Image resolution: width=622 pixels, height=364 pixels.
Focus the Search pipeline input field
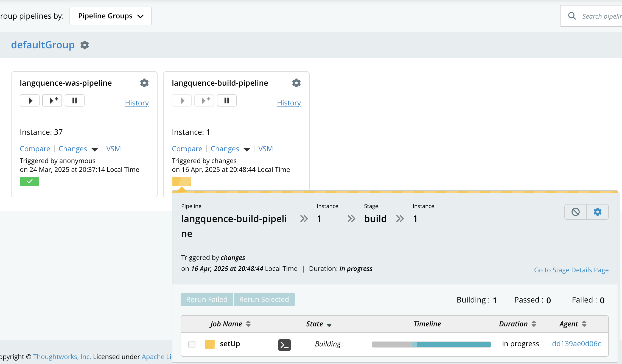601,16
